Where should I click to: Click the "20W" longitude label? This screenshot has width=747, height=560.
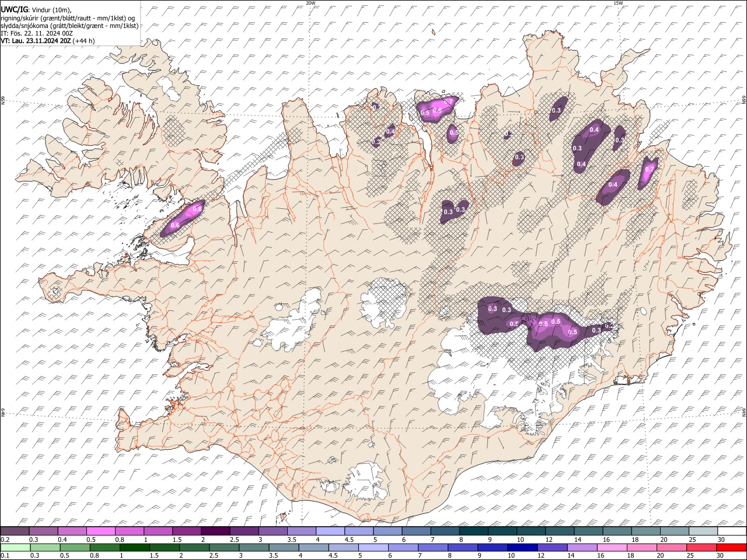point(310,3)
